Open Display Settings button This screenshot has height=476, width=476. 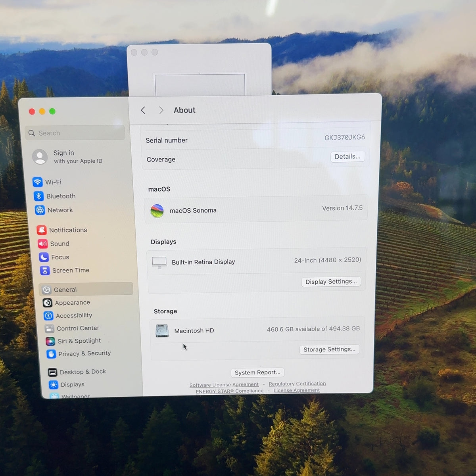coord(331,282)
